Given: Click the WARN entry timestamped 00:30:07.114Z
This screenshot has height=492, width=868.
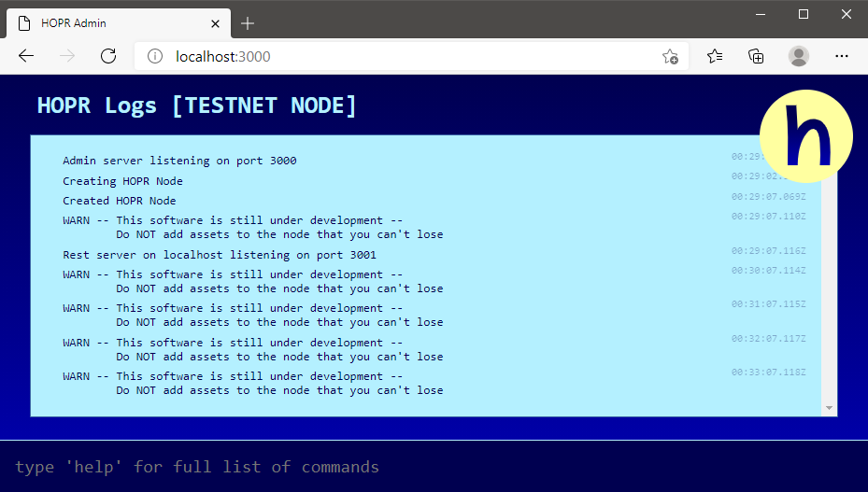Looking at the screenshot, I should (253, 281).
